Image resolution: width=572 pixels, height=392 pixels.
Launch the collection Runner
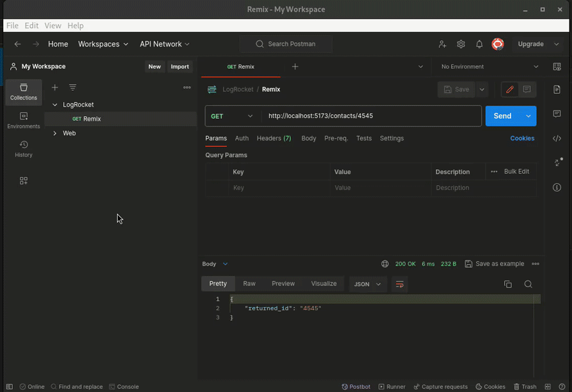[x=392, y=386]
